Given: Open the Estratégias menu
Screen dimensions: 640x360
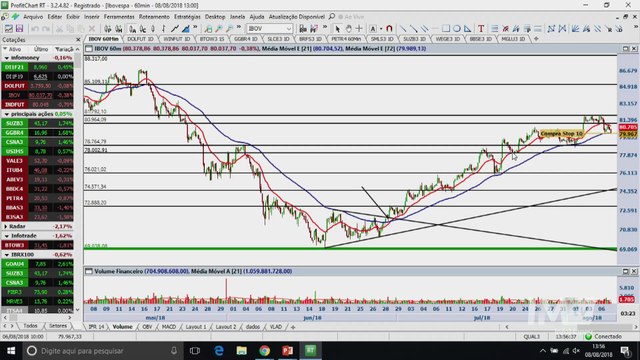Looking at the screenshot, I should (x=187, y=17).
